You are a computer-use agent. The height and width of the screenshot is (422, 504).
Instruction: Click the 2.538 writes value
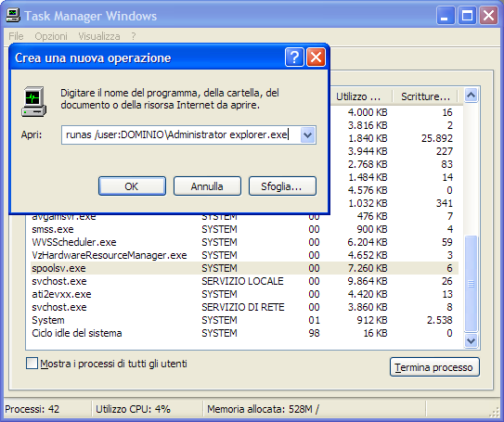tap(439, 320)
